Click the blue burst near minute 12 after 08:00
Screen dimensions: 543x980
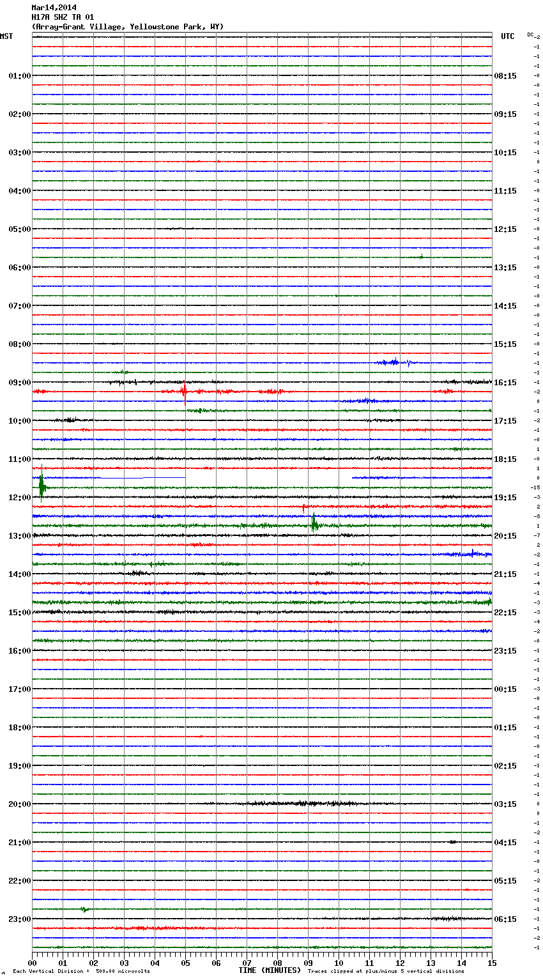point(394,362)
